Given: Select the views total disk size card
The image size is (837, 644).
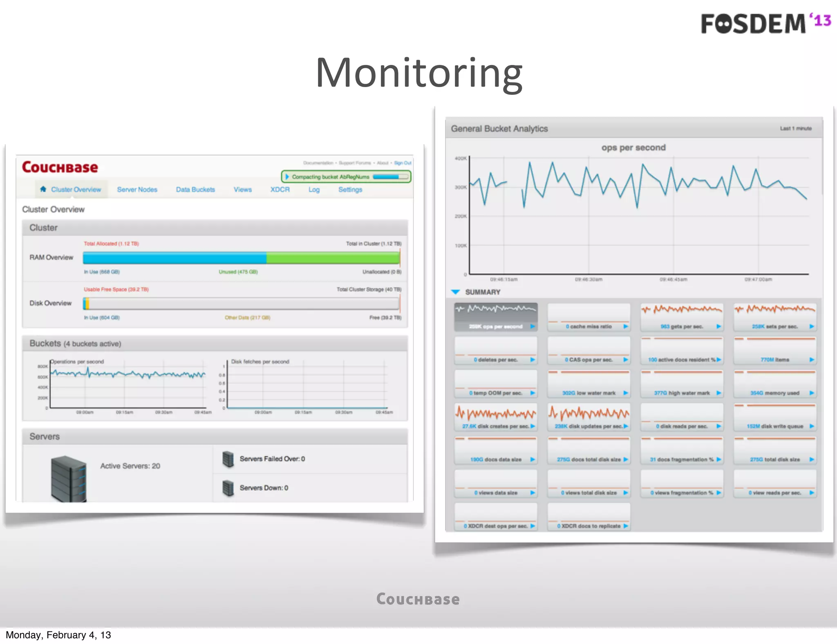Looking at the screenshot, I should pyautogui.click(x=589, y=483).
